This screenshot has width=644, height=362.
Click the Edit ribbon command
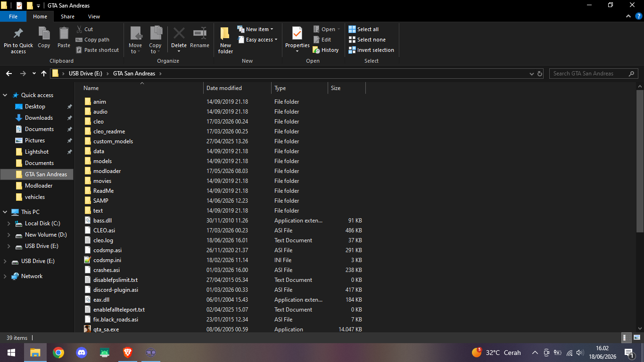tap(322, 40)
